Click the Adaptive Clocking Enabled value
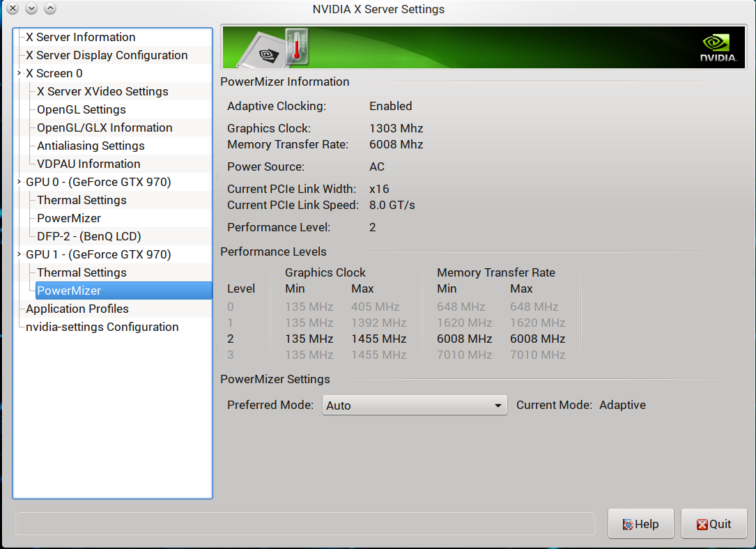This screenshot has height=549, width=756. pyautogui.click(x=390, y=106)
